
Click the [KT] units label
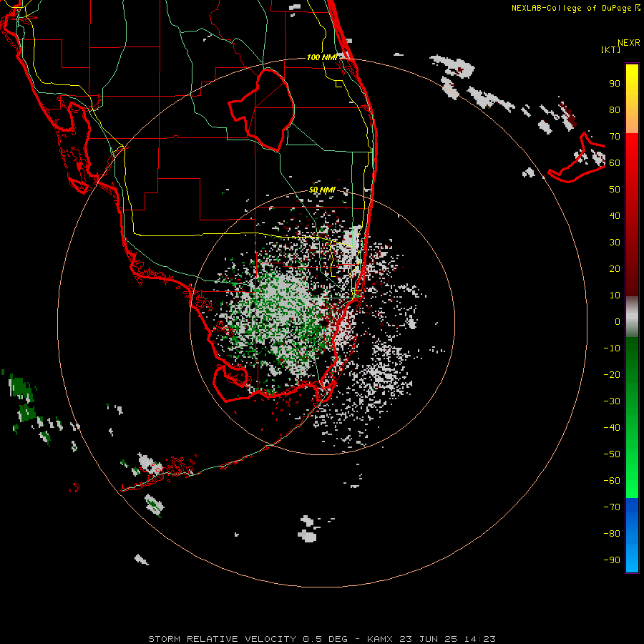(x=611, y=49)
